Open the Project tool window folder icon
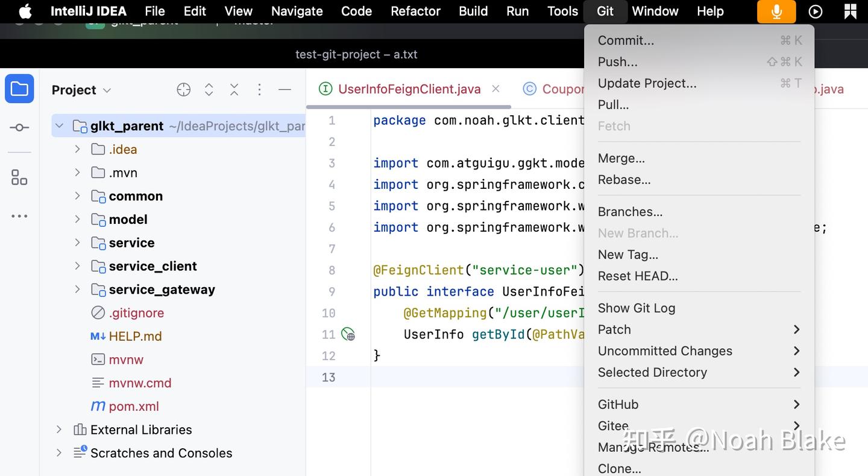This screenshot has height=476, width=868. 19,89
